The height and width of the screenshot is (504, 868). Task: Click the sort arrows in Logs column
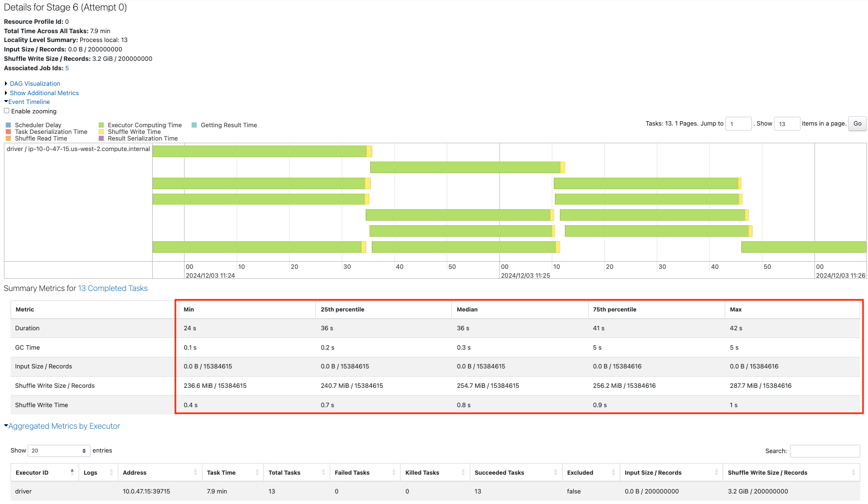[111, 472]
